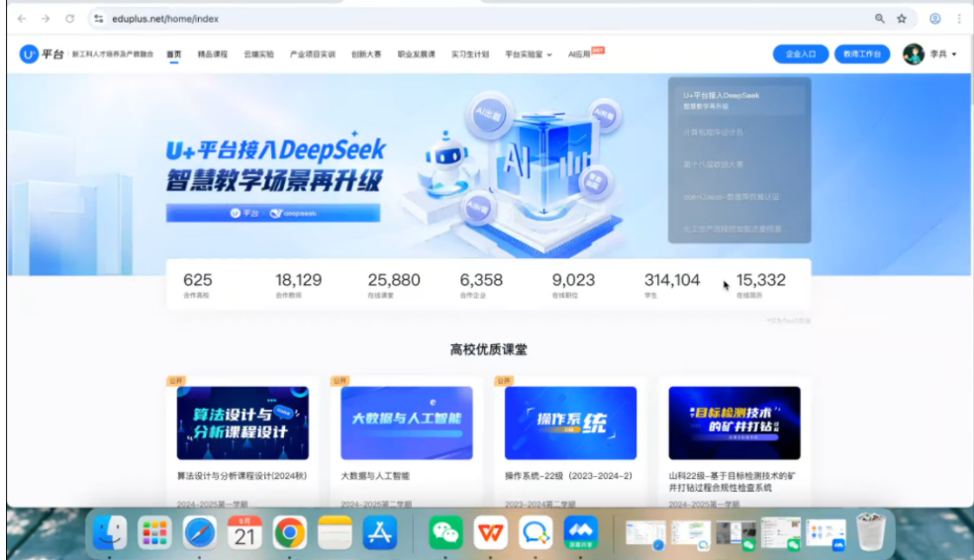
Task: Expand the 李兵 account dropdown arrow
Action: 954,54
